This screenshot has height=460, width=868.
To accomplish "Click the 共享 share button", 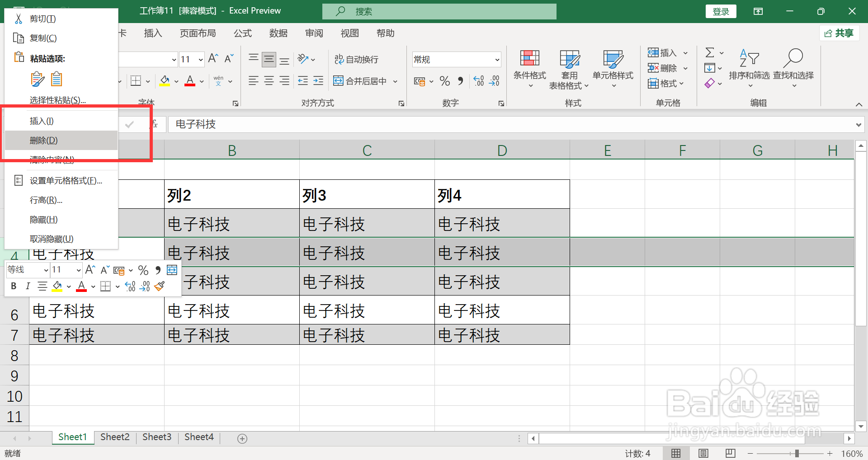I will (839, 33).
